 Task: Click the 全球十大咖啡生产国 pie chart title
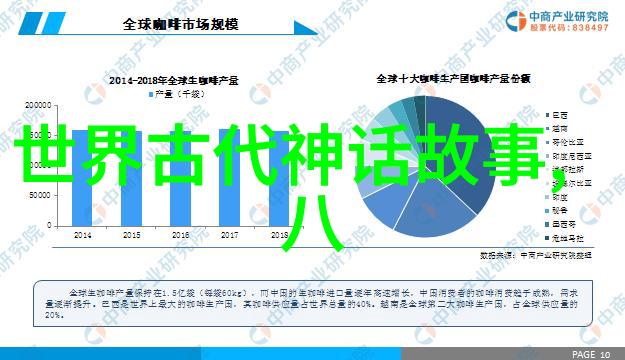click(453, 79)
